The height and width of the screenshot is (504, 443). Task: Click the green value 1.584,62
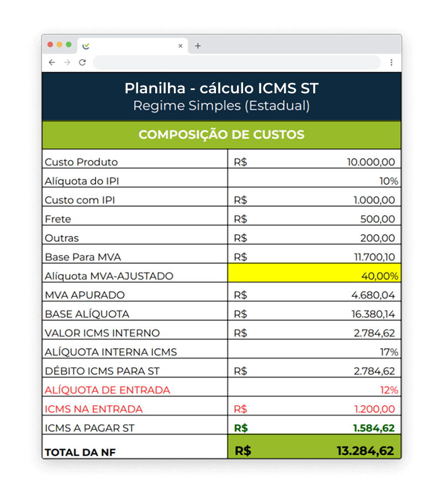coord(374,427)
